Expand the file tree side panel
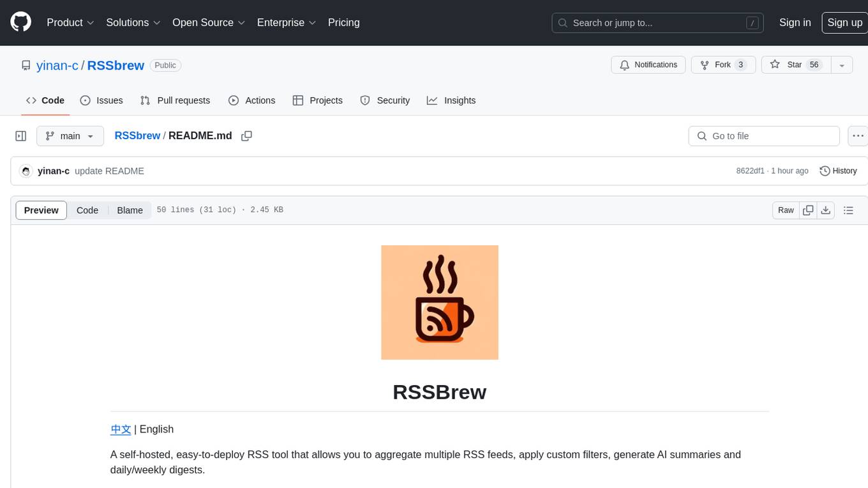 21,136
